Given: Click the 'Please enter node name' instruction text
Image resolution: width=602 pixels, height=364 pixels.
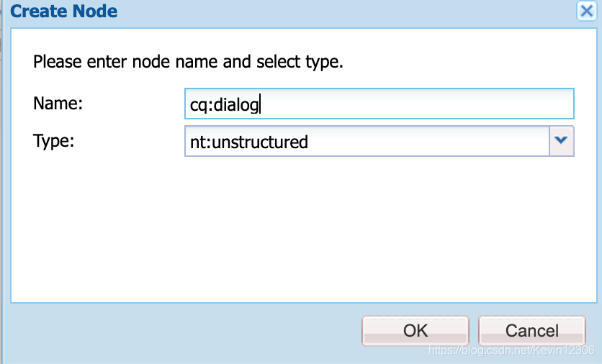Looking at the screenshot, I should (x=188, y=62).
